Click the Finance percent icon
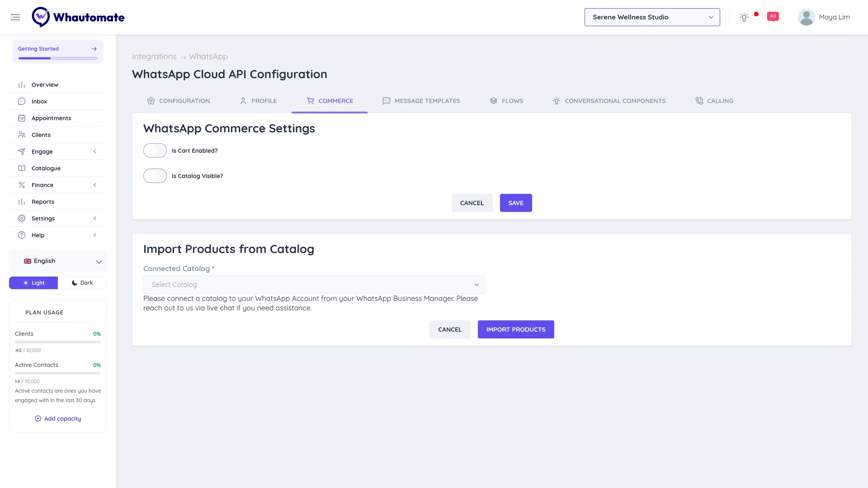 pos(22,185)
